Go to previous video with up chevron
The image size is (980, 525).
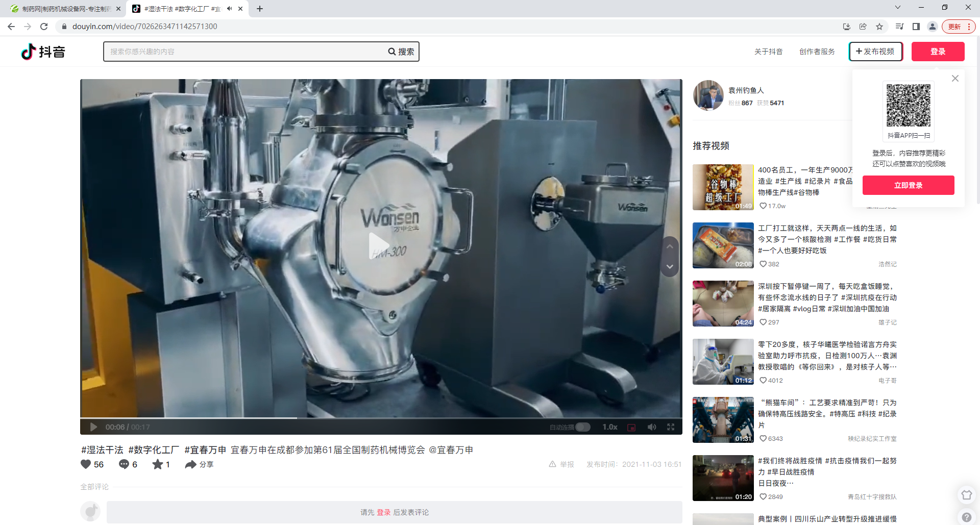[x=670, y=246]
